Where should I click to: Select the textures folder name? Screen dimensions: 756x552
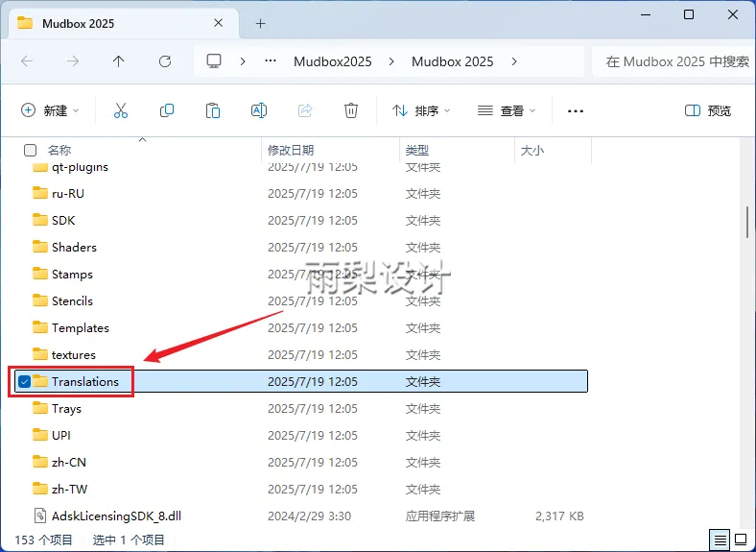tap(74, 354)
